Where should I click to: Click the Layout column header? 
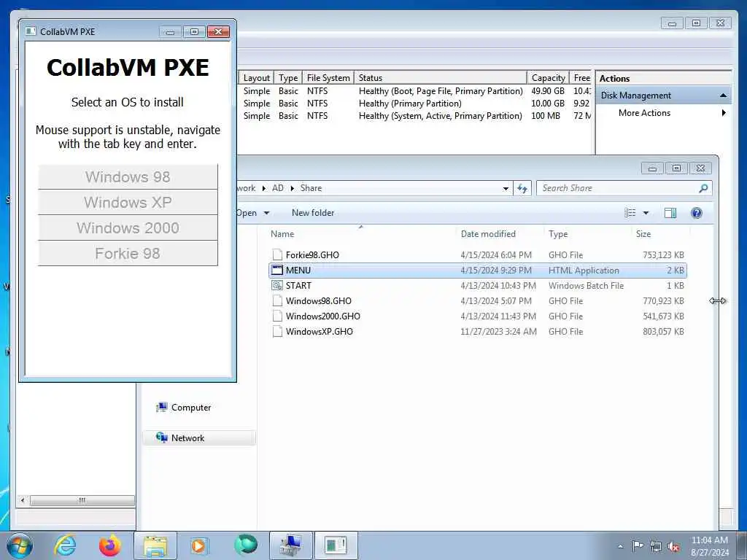(256, 77)
